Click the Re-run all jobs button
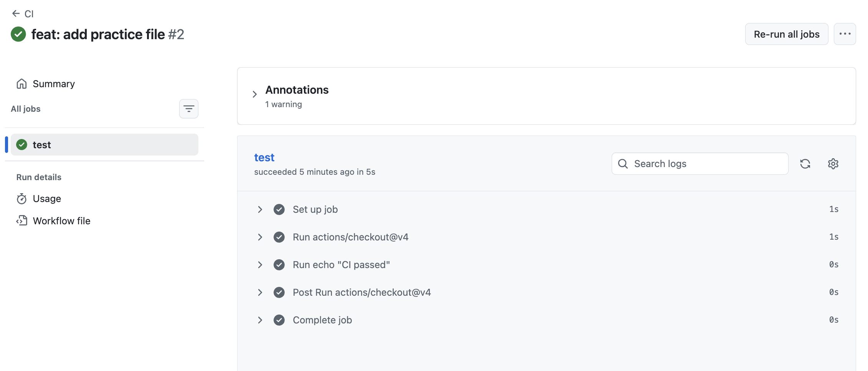 pyautogui.click(x=787, y=34)
